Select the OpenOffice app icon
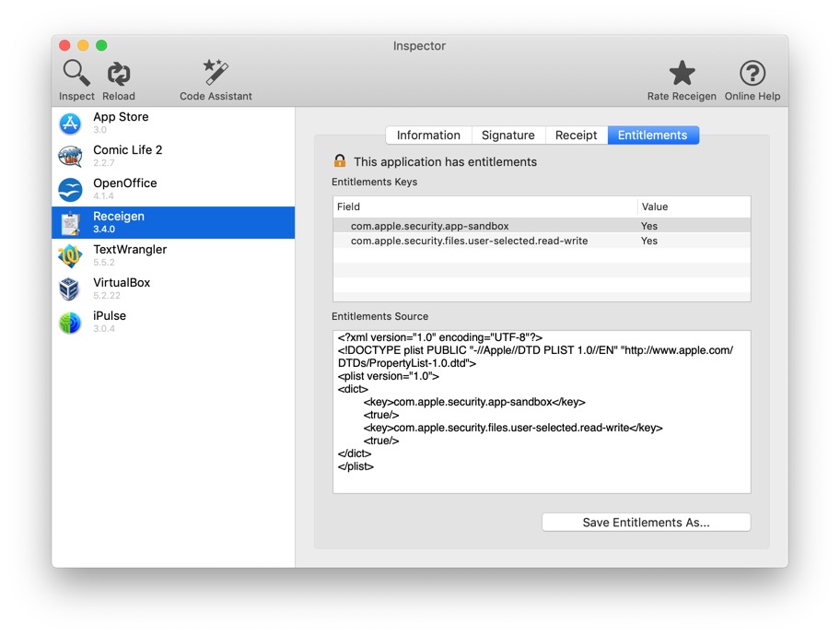 70,190
